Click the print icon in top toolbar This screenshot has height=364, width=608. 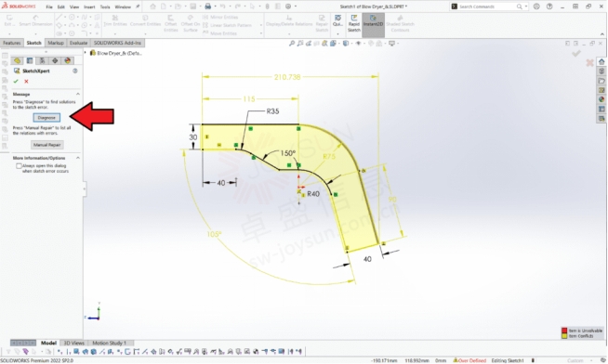[x=208, y=6]
